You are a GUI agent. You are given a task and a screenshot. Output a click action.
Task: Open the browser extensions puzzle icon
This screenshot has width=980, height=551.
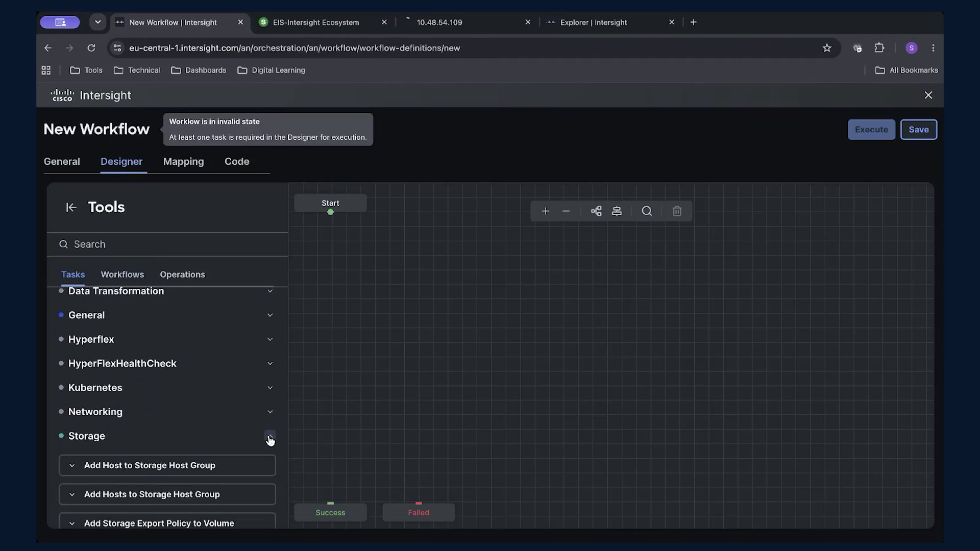click(x=879, y=48)
